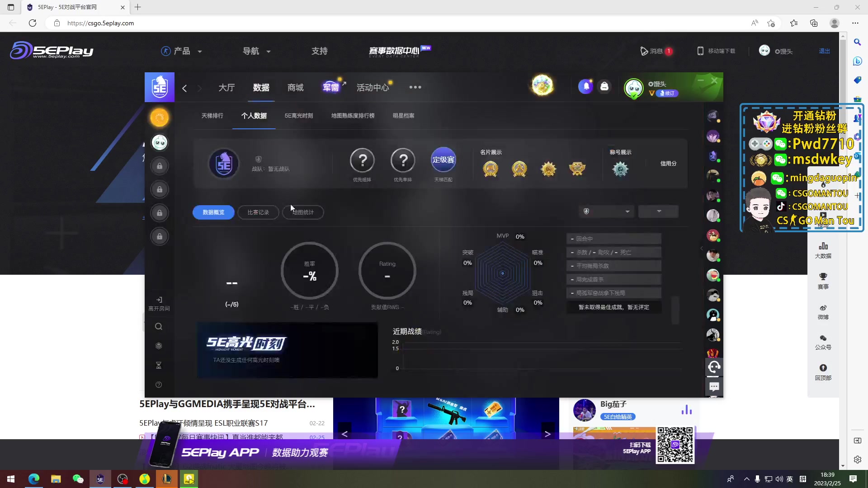Screen dimensions: 868x488
Task: Click the cube icon in left sidebar
Action: click(x=159, y=346)
